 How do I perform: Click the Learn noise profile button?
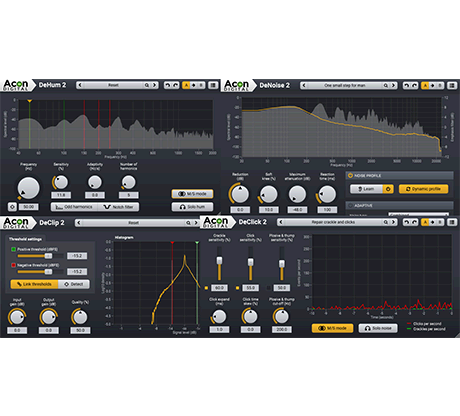click(366, 189)
